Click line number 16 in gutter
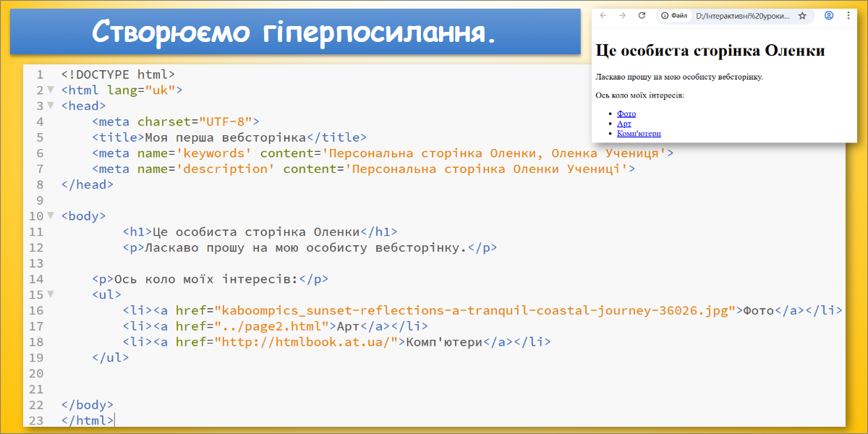This screenshot has height=434, width=868. pos(35,310)
